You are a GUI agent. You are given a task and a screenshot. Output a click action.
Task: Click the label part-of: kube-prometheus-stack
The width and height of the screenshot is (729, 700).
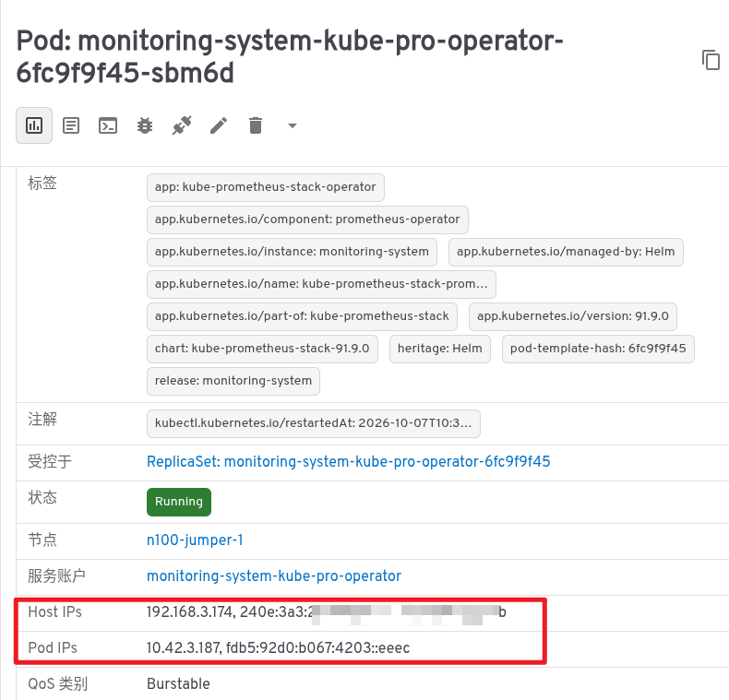(x=302, y=316)
